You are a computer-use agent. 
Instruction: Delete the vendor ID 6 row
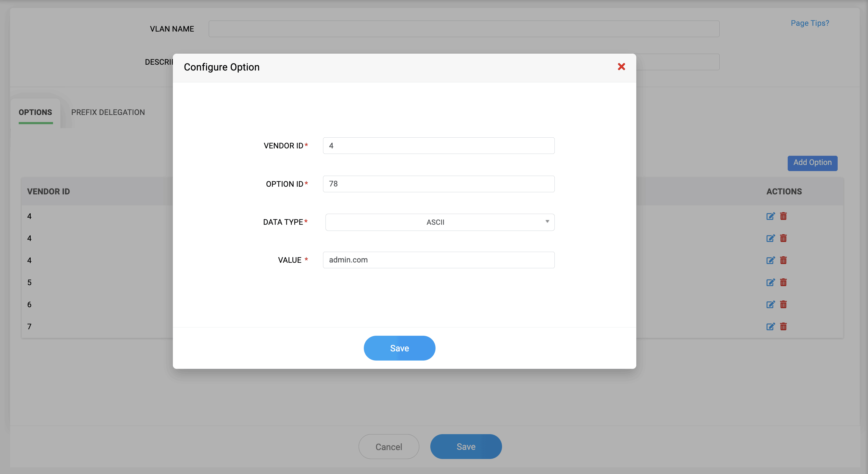pyautogui.click(x=783, y=304)
